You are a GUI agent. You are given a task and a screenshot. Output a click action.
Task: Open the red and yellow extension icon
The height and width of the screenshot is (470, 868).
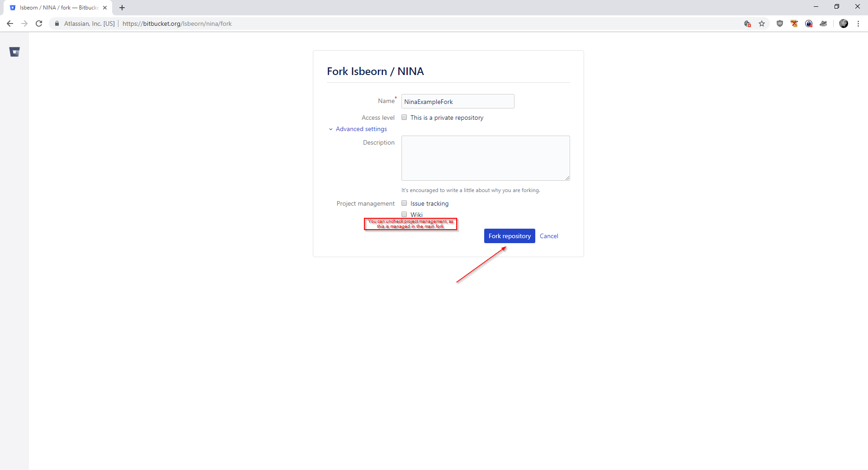coord(794,23)
